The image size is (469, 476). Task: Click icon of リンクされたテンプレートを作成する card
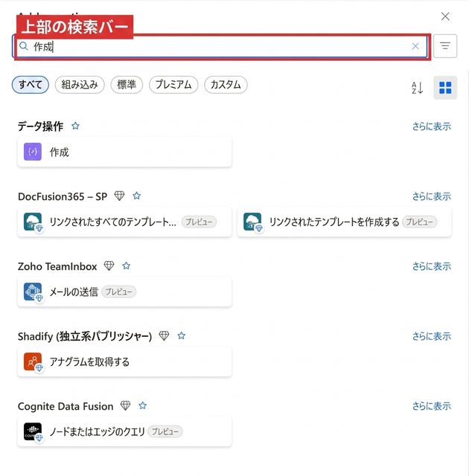click(x=252, y=222)
